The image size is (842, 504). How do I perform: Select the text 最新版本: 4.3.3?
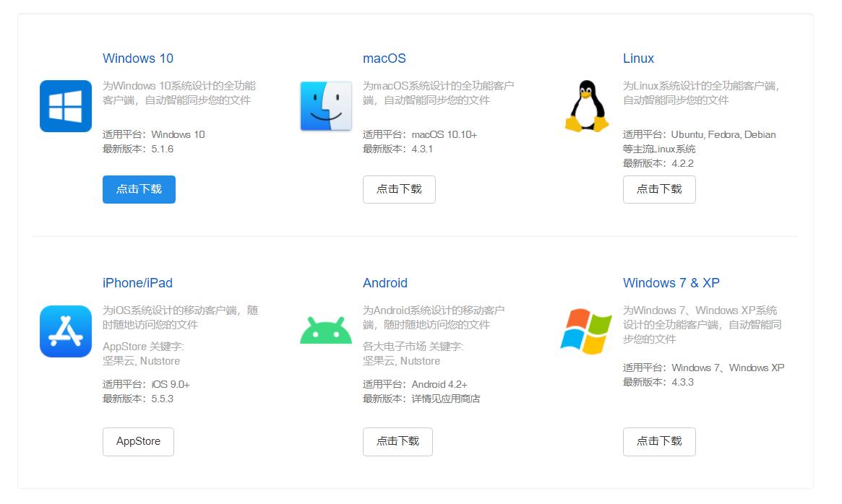[658, 382]
